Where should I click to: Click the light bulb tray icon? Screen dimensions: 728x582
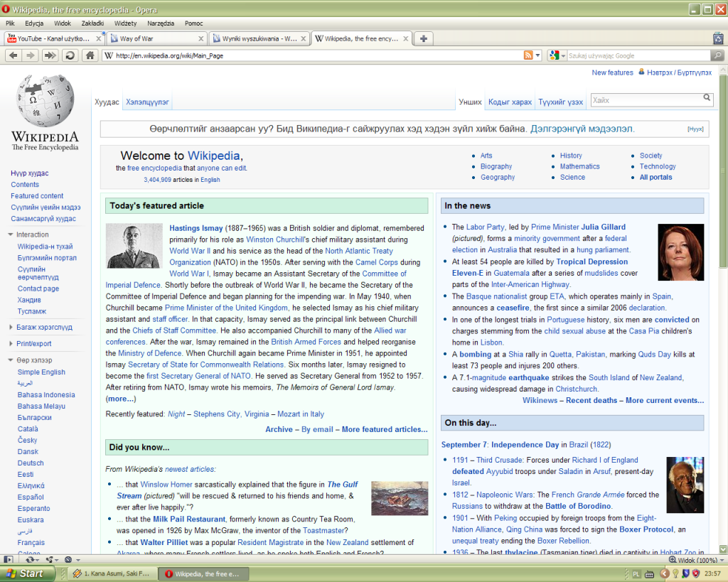(676, 574)
